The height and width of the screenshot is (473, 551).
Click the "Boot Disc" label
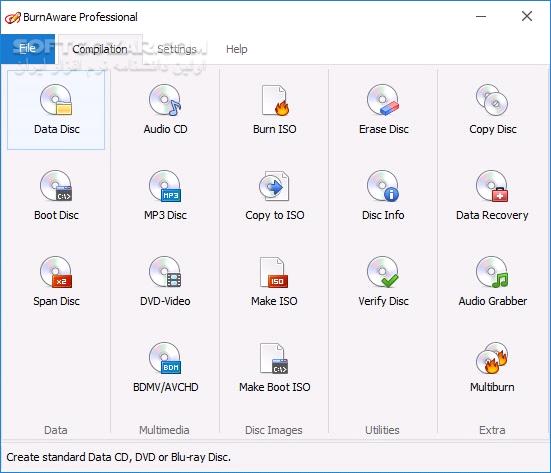point(56,215)
